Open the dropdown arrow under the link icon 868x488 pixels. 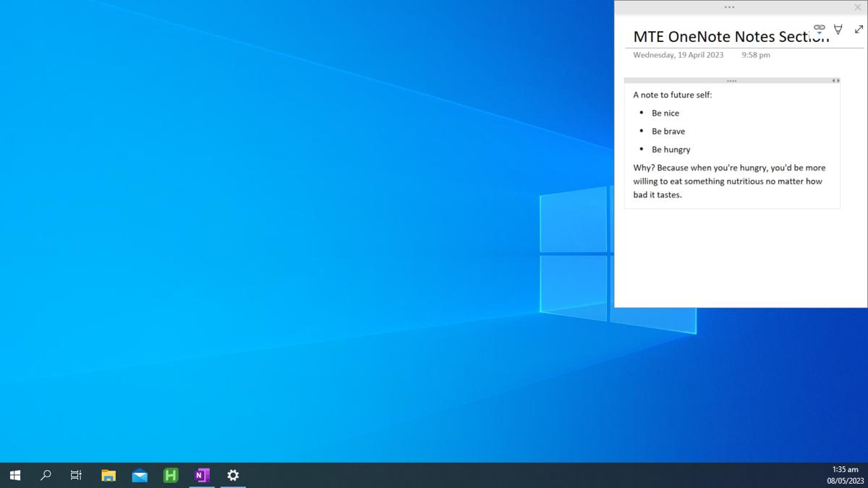tap(819, 34)
